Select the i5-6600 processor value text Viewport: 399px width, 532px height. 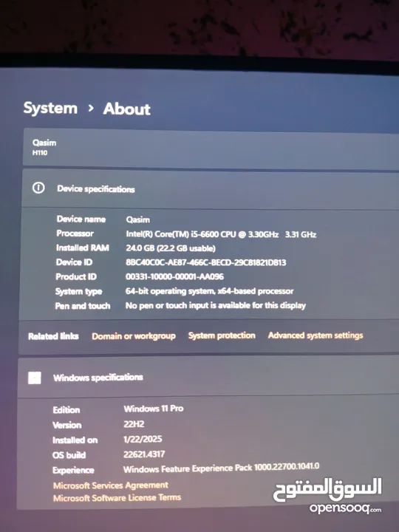click(221, 234)
